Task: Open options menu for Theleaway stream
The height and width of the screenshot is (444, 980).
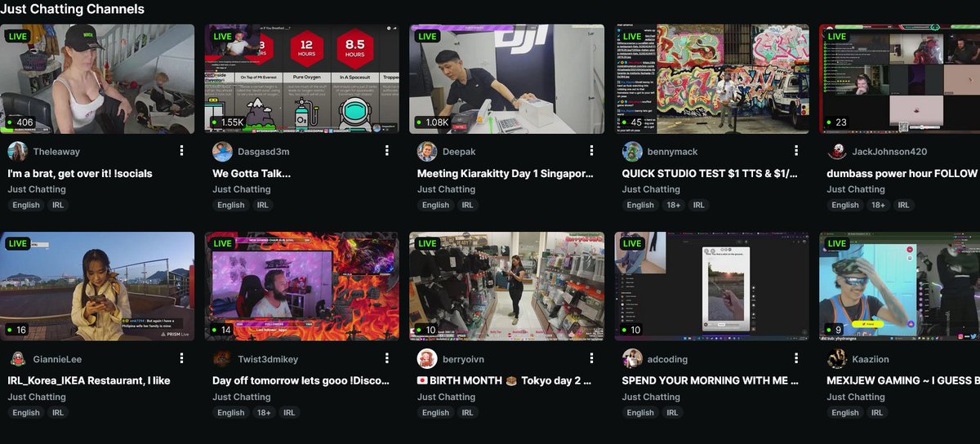Action: pyautogui.click(x=181, y=152)
